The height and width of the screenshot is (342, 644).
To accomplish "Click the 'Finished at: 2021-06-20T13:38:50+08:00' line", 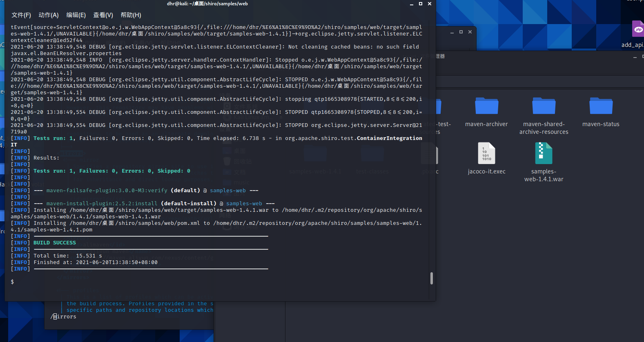I will pyautogui.click(x=96, y=262).
